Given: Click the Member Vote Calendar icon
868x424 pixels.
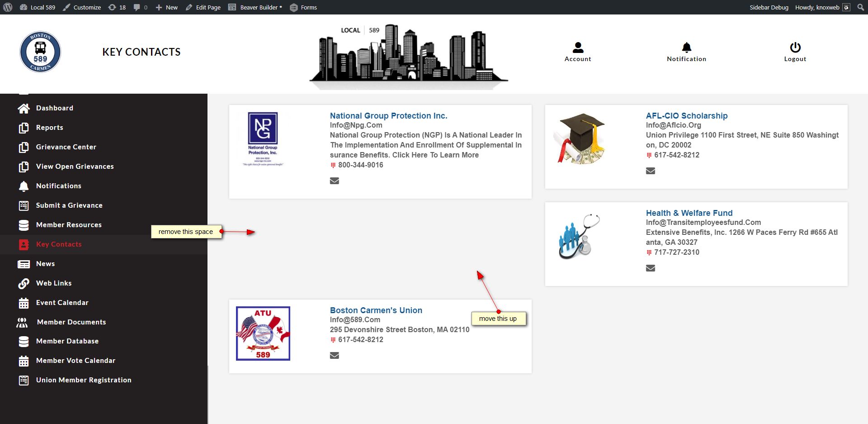Looking at the screenshot, I should pyautogui.click(x=24, y=361).
